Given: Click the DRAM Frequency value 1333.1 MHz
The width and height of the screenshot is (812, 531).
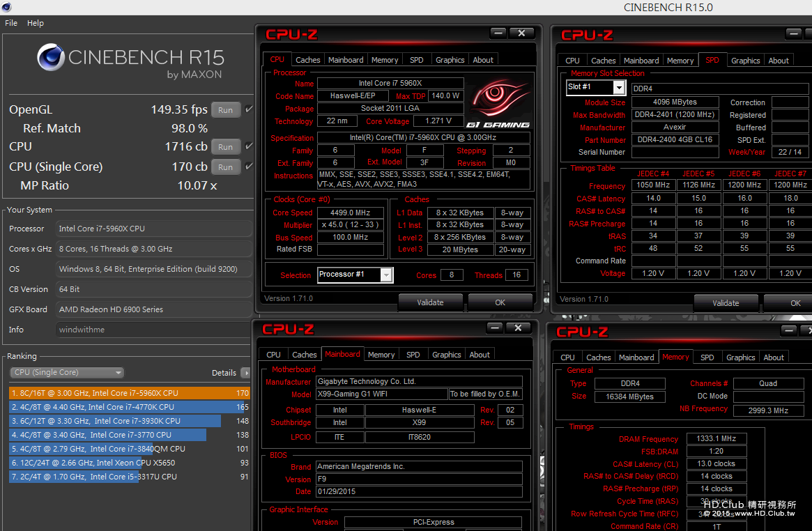Looking at the screenshot, I should [x=717, y=439].
